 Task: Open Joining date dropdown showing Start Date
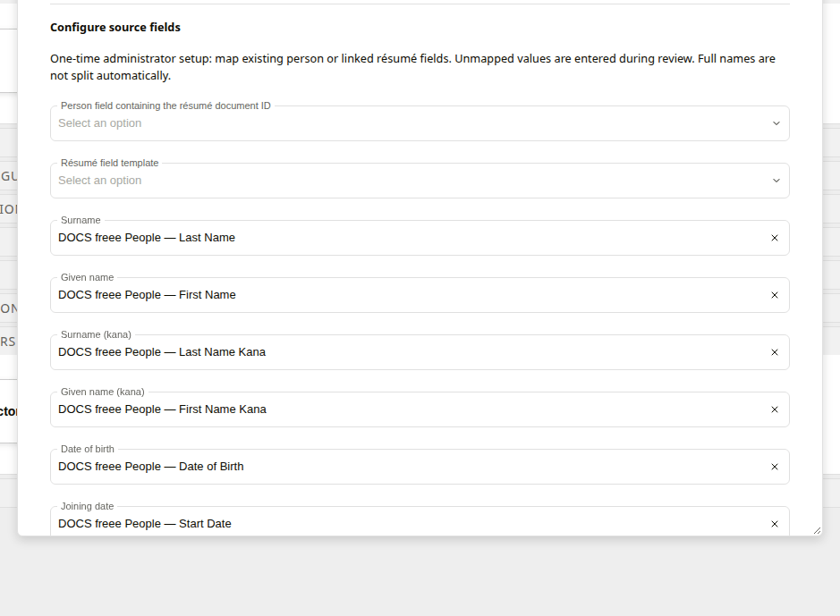click(420, 520)
